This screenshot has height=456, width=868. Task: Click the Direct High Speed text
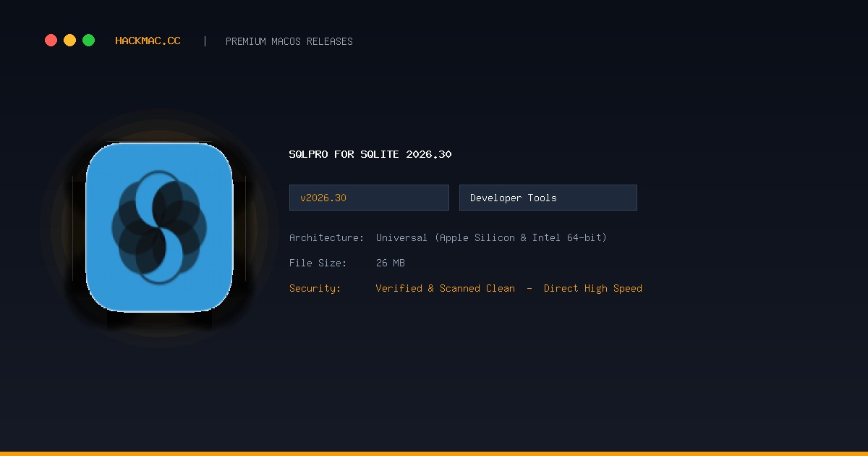coord(592,288)
